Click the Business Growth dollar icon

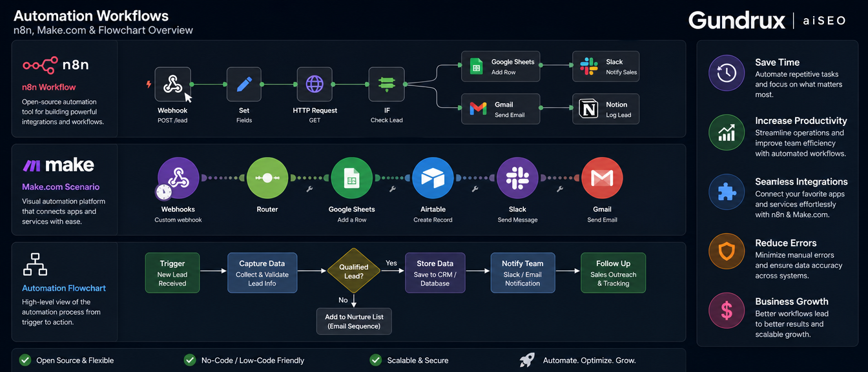tap(727, 311)
